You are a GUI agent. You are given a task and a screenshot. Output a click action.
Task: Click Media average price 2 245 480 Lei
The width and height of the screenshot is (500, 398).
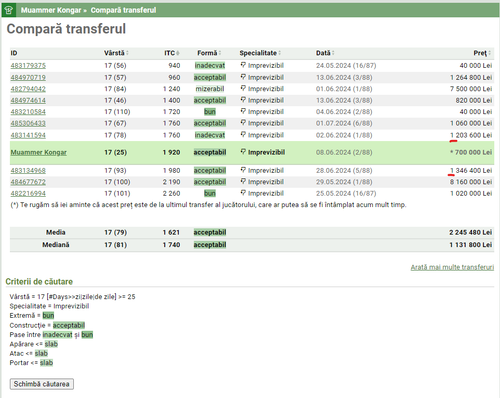(x=470, y=232)
